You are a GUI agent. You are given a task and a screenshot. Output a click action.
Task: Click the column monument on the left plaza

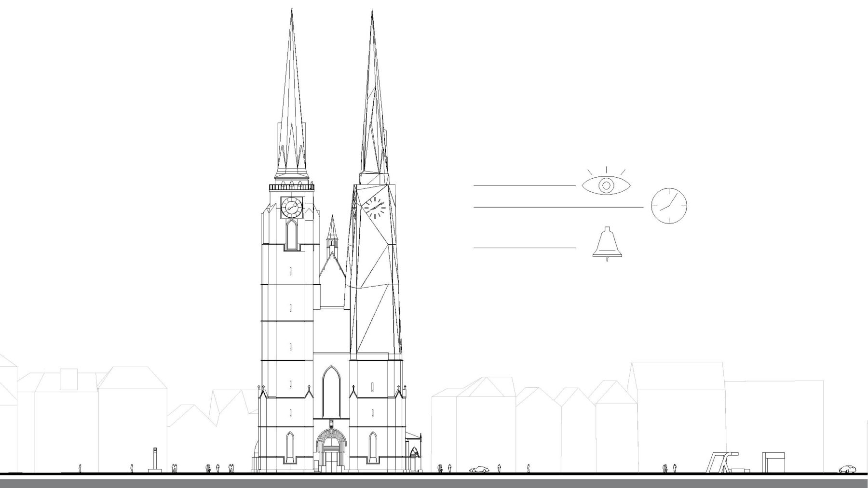tap(155, 460)
